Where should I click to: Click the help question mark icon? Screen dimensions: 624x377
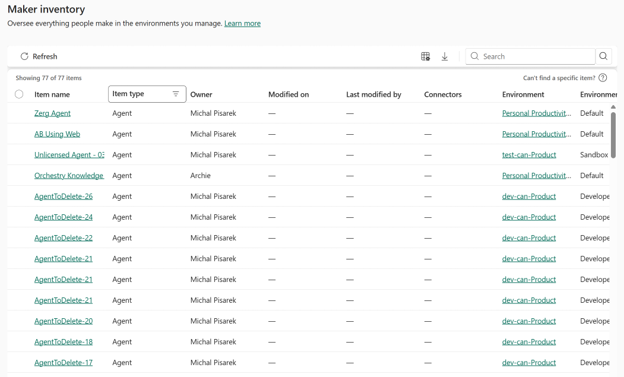point(603,78)
